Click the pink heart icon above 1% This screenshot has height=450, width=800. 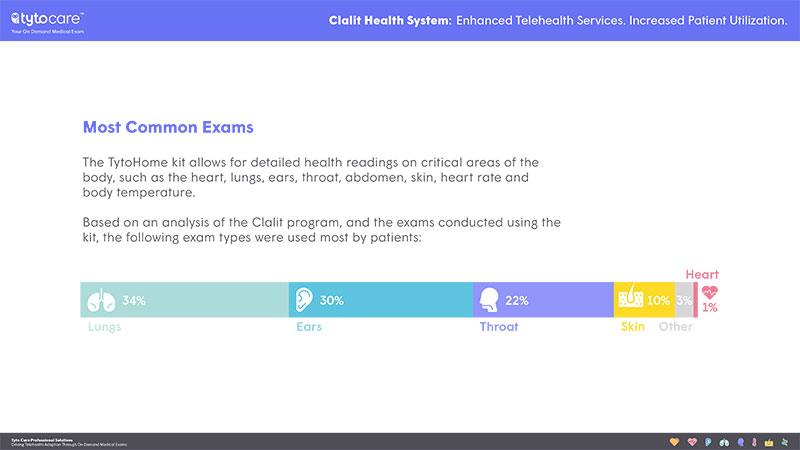[709, 293]
